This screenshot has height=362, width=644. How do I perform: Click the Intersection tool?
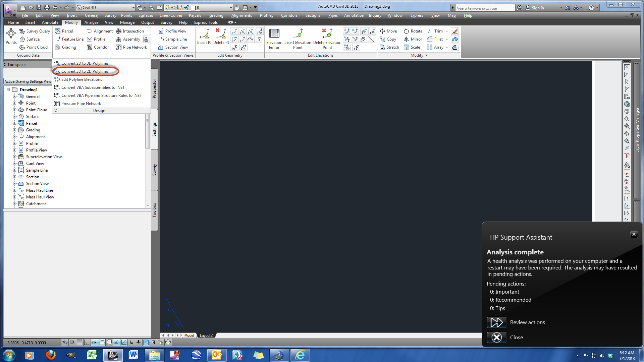(x=130, y=31)
